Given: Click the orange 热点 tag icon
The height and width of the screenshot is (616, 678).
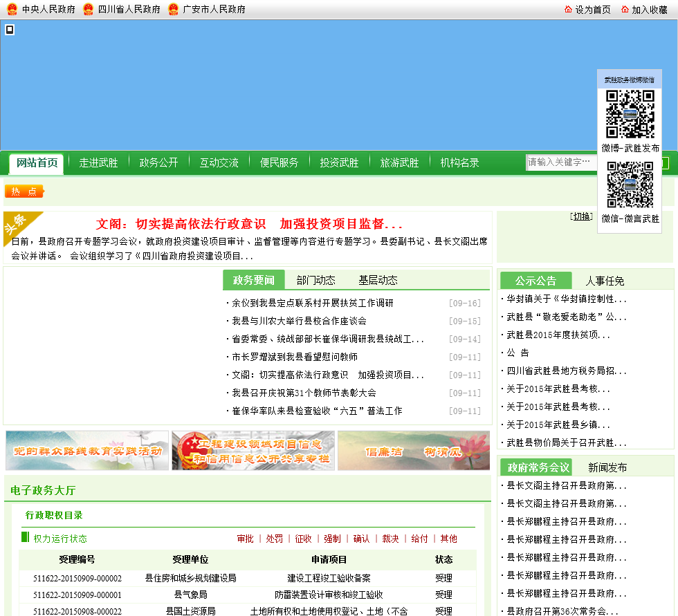Looking at the screenshot, I should click(x=24, y=192).
